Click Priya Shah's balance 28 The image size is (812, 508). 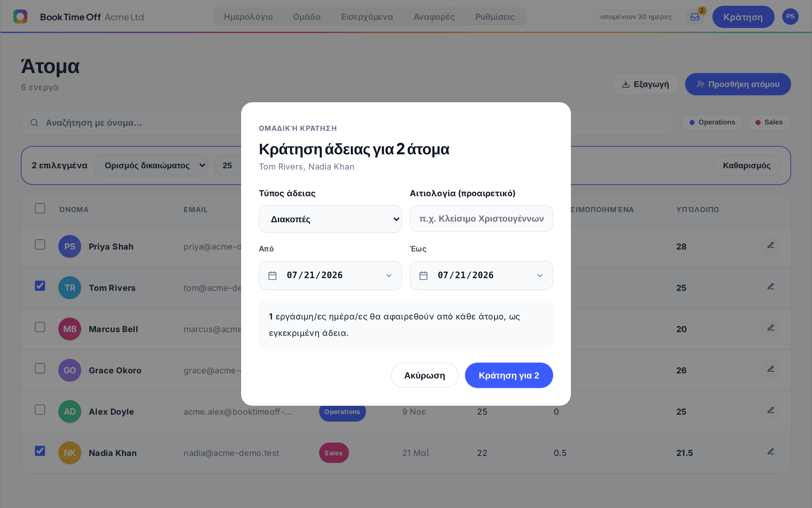(681, 246)
